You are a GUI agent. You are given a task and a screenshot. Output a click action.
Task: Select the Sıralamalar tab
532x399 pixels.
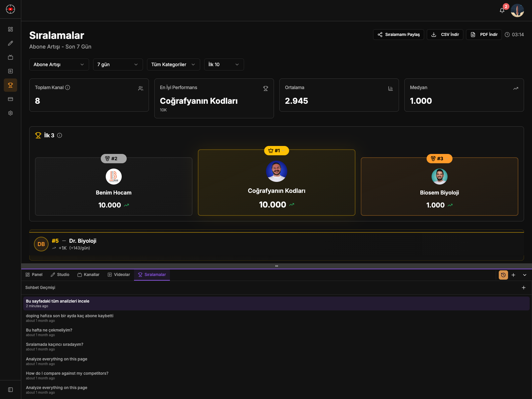pos(152,275)
